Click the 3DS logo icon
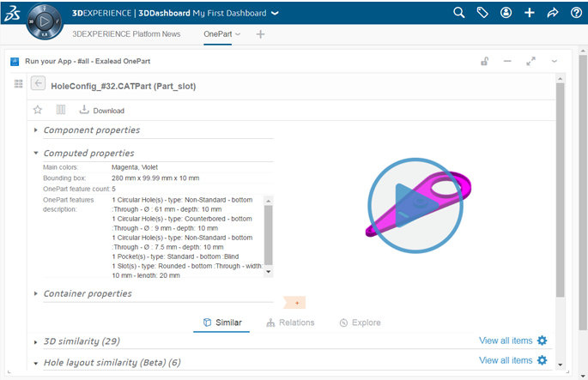The image size is (588, 380). (x=12, y=14)
